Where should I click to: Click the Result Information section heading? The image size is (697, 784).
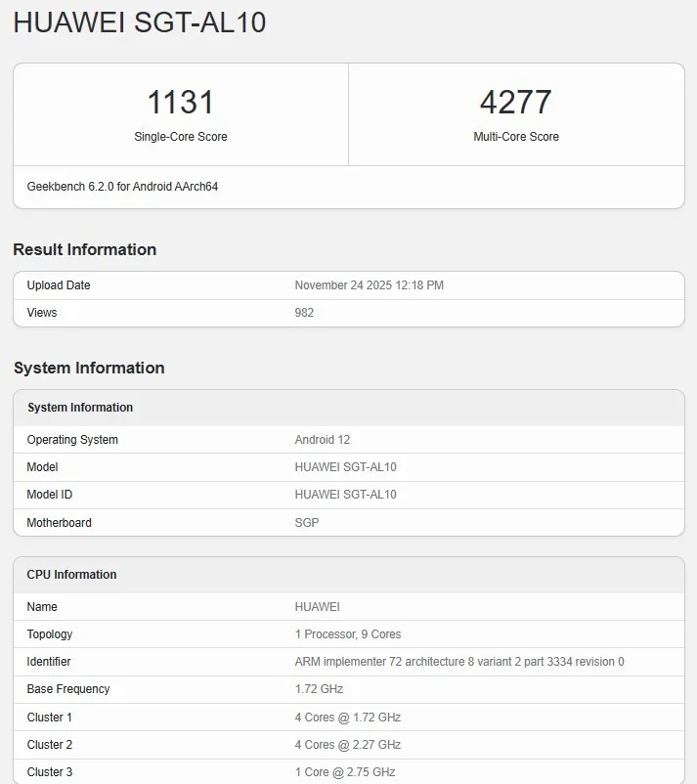[84, 249]
